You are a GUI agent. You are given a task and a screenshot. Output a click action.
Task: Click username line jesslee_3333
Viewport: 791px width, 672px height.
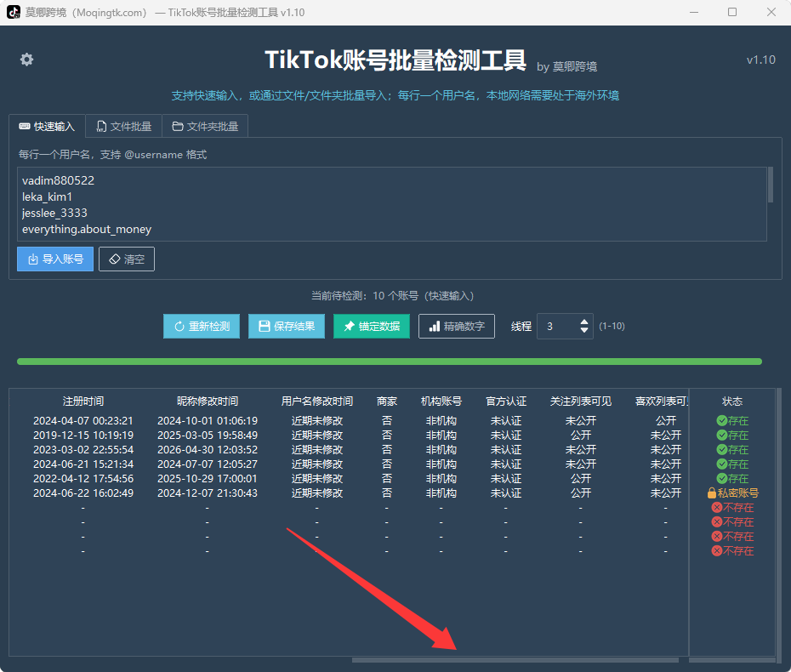click(54, 213)
